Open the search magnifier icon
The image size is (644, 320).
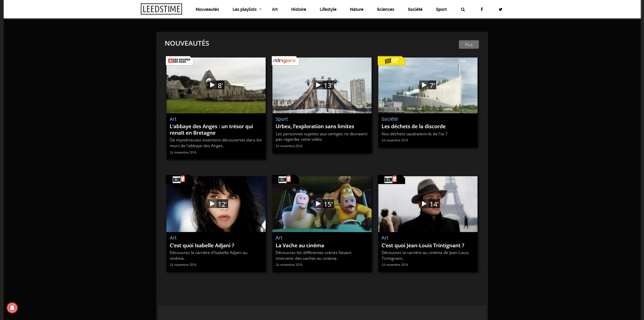coord(463,9)
